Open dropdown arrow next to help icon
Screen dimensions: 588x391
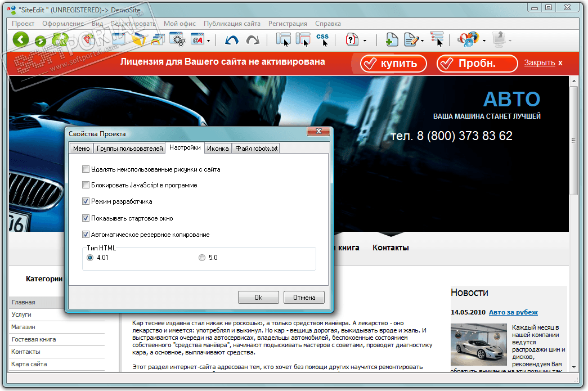point(365,41)
